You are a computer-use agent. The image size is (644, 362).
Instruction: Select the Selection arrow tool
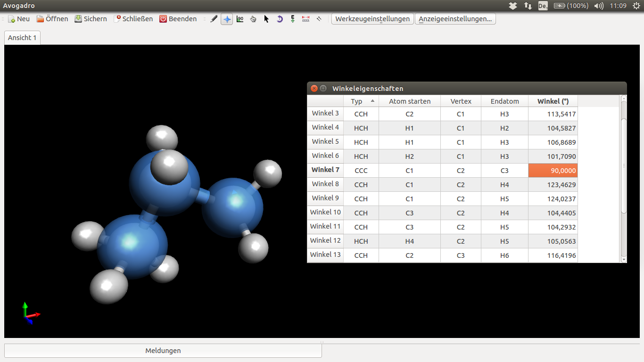266,19
